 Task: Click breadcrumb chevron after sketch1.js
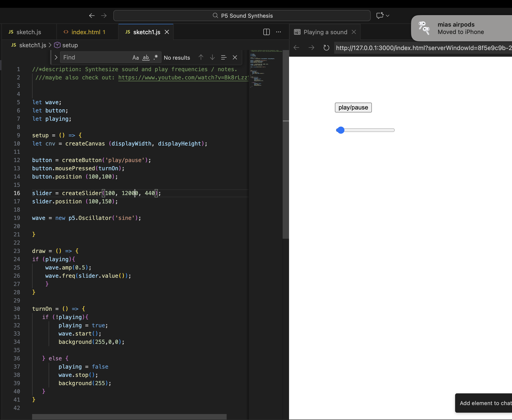(x=50, y=45)
